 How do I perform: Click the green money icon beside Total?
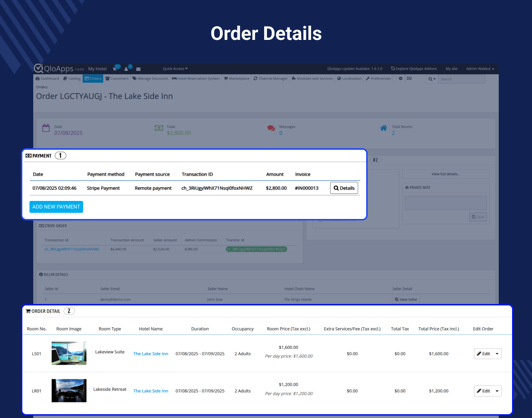tap(159, 128)
